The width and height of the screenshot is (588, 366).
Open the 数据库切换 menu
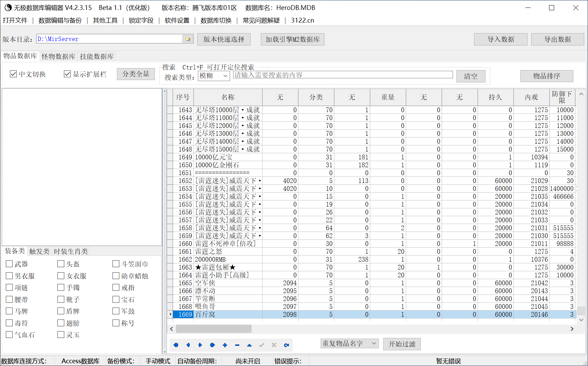click(216, 21)
